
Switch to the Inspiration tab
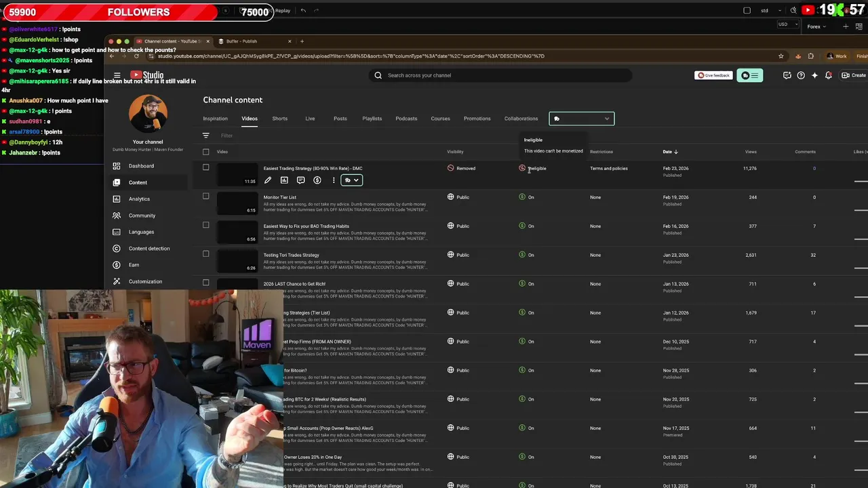215,119
